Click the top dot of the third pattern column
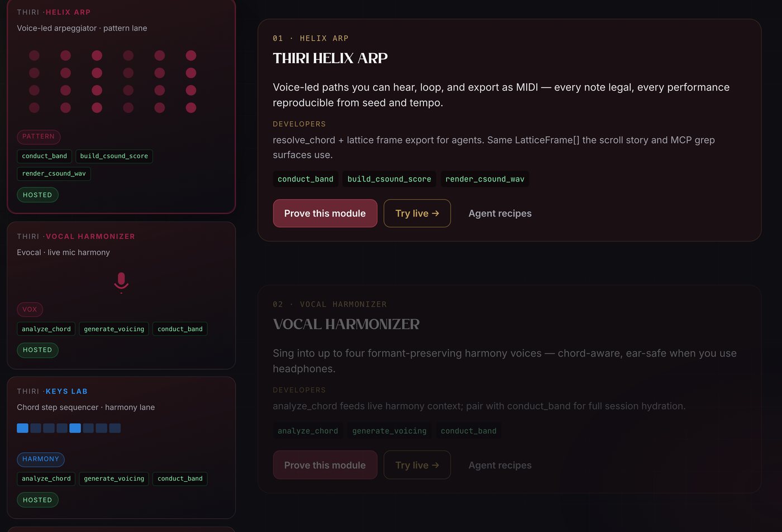The width and height of the screenshot is (782, 532). 97,55
